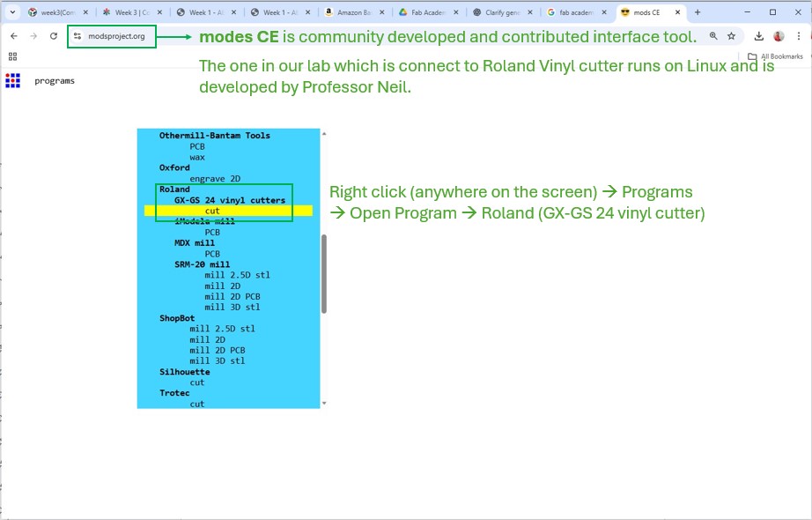Click the Oxford heading
Screen dimensions: 812x520
(x=174, y=168)
